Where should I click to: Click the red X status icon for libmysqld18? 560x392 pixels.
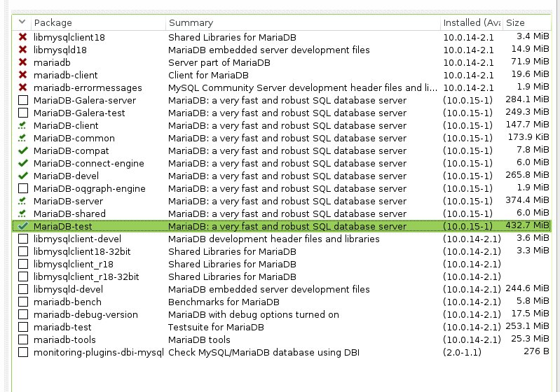(23, 50)
